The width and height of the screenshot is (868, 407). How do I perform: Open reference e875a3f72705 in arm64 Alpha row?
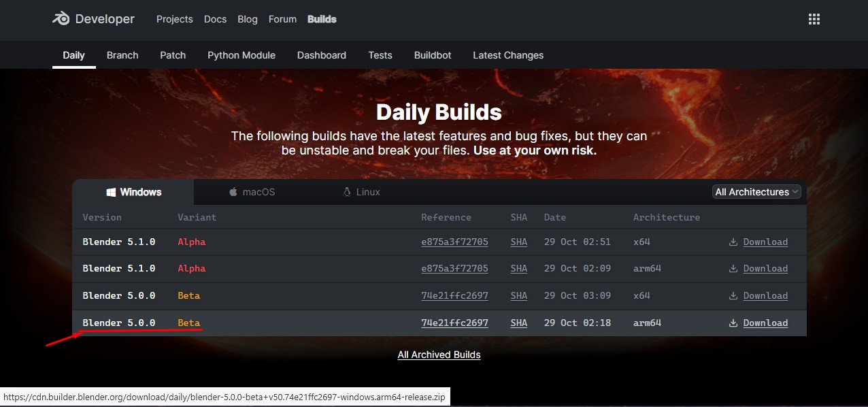coord(454,268)
